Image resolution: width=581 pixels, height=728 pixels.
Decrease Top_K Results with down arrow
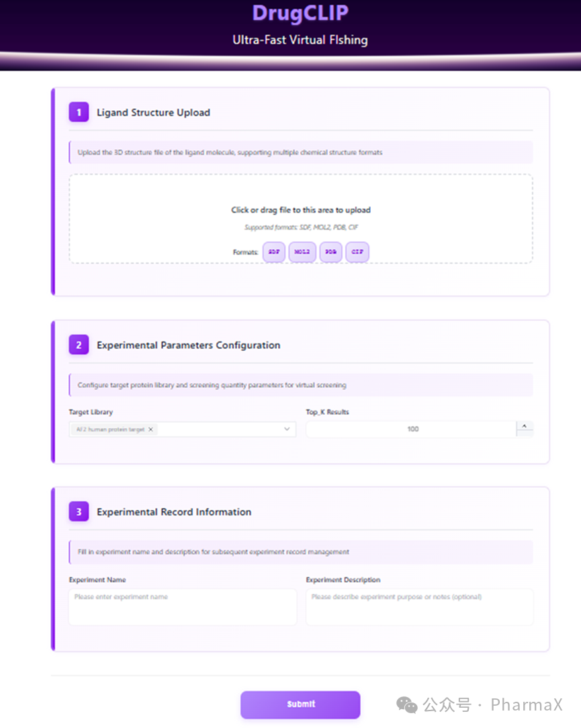(x=525, y=434)
